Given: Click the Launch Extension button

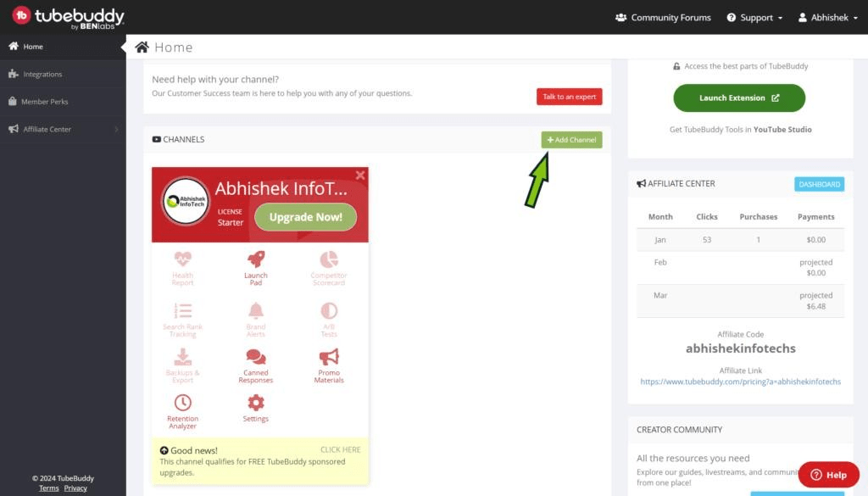Looking at the screenshot, I should tap(739, 98).
